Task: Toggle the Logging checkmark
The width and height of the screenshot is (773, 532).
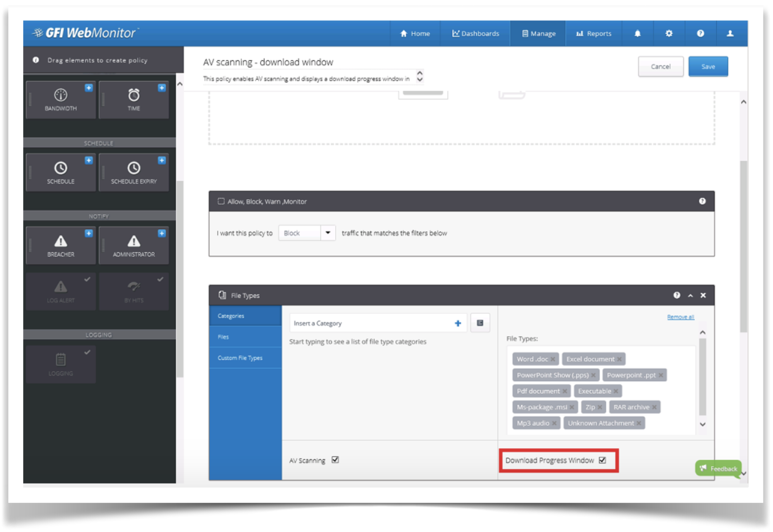Action: coord(87,352)
